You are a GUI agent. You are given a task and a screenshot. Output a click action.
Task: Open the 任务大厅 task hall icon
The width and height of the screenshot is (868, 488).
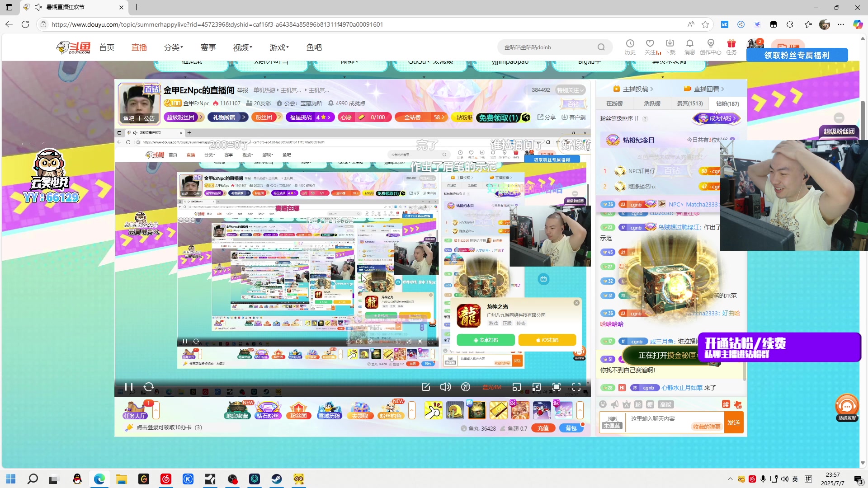(x=135, y=410)
